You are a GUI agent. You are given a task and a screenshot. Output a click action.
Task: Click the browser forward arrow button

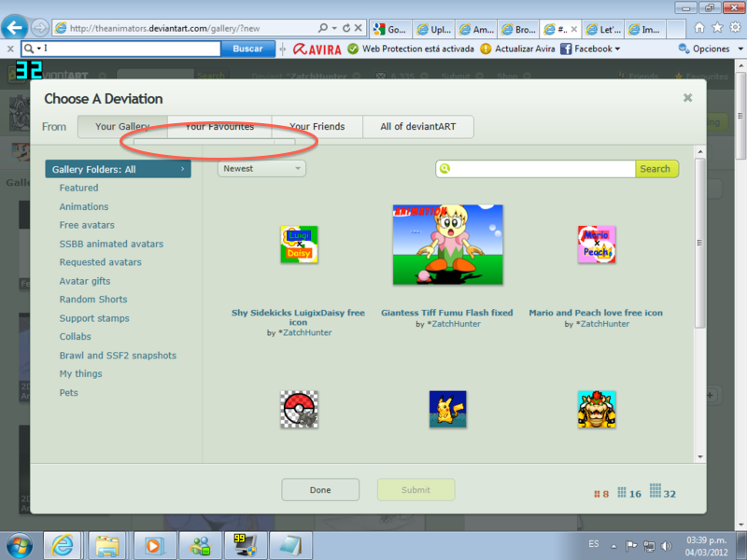(40, 28)
